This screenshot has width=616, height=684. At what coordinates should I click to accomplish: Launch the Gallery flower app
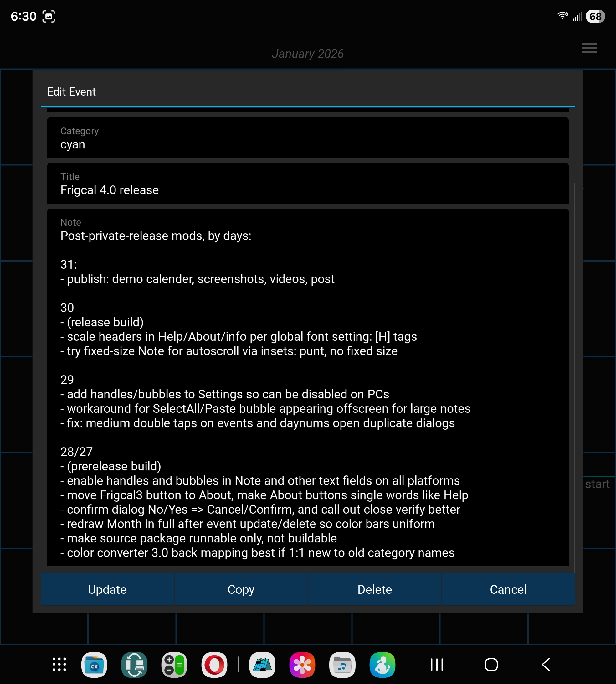[x=302, y=664]
